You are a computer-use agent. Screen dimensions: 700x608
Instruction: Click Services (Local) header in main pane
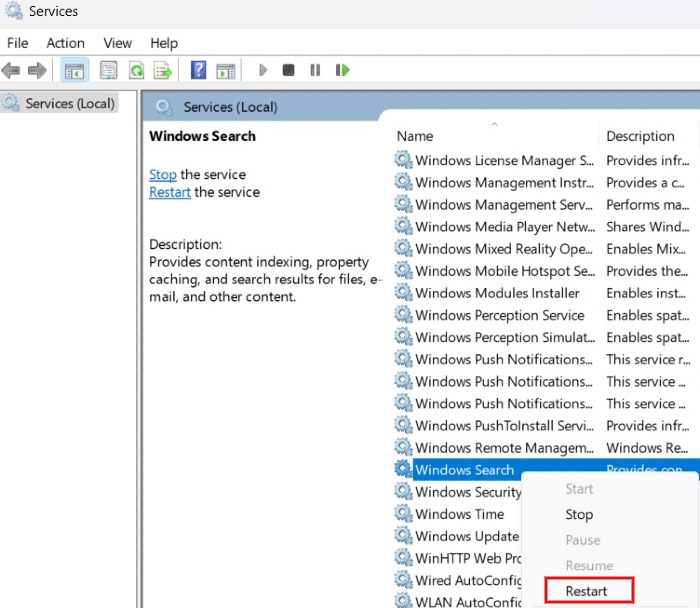230,107
